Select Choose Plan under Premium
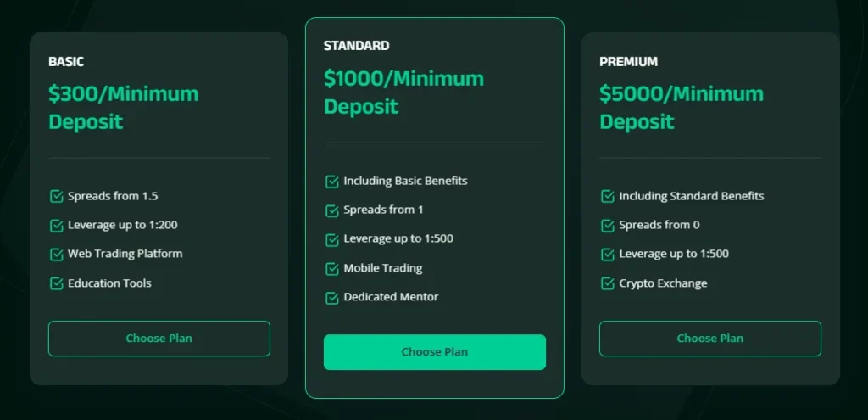This screenshot has width=868, height=420. coord(710,339)
